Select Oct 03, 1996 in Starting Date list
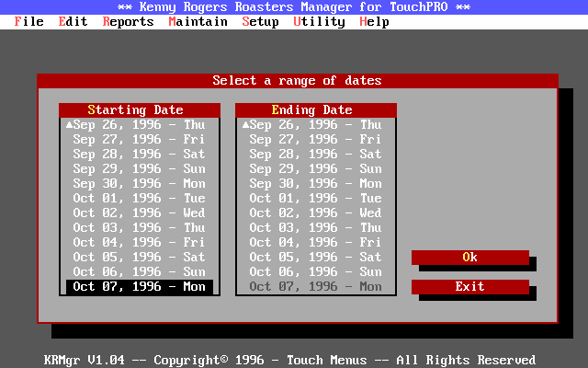Screen dimensions: 588x368 tap(140, 227)
